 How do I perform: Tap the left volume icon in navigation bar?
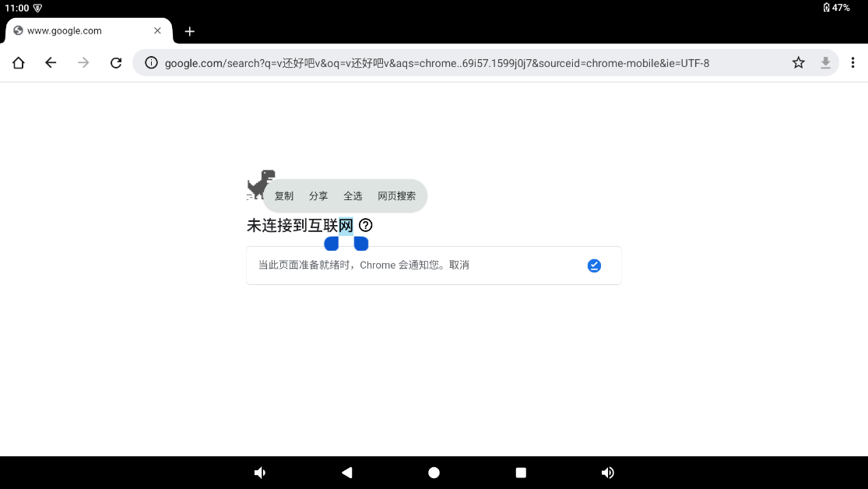point(259,472)
